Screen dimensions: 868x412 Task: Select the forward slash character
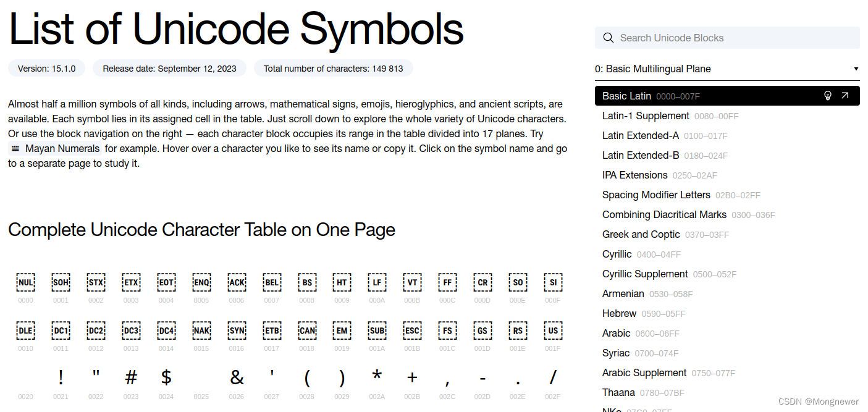[x=553, y=377]
